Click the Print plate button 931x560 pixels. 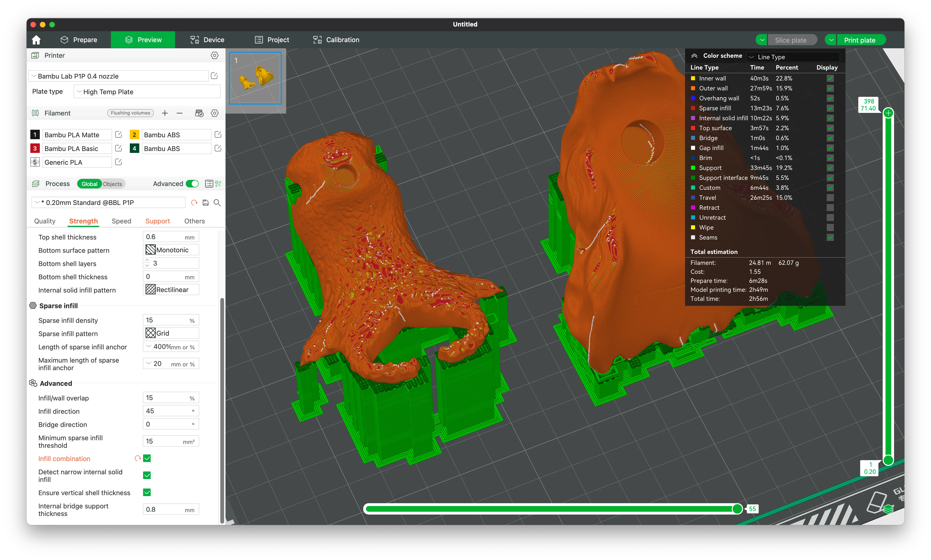(x=860, y=40)
